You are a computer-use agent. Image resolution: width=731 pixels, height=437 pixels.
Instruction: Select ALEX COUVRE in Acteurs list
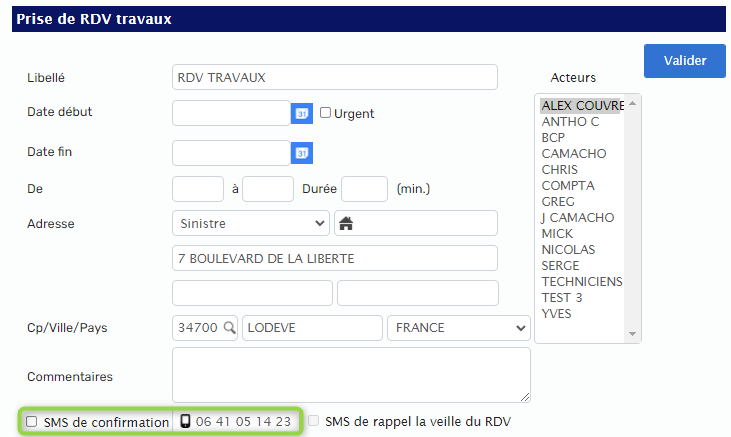582,105
